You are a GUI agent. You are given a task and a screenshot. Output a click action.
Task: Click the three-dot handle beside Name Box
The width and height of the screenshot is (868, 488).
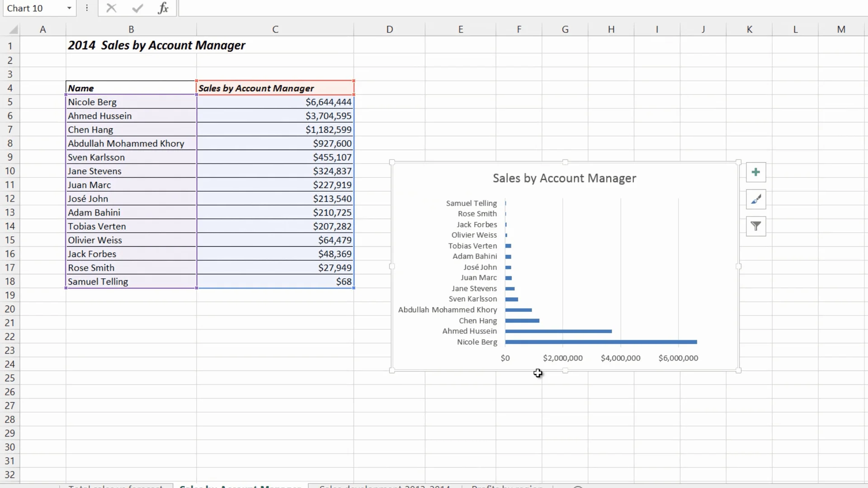pos(87,8)
